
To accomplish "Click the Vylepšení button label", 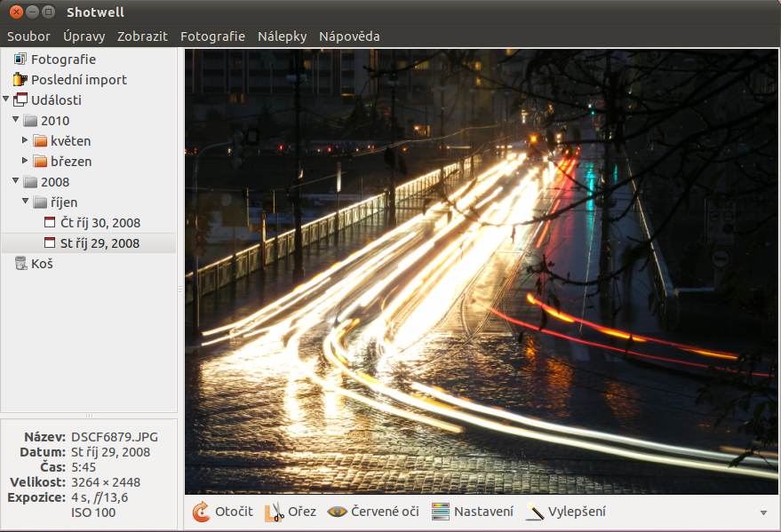I will 577,512.
